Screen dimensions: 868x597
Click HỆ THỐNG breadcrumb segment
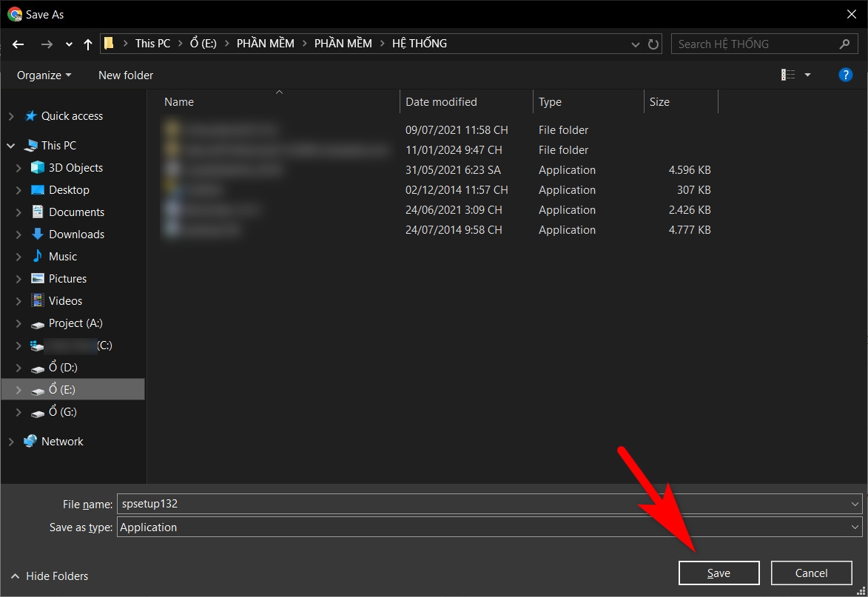[x=420, y=44]
